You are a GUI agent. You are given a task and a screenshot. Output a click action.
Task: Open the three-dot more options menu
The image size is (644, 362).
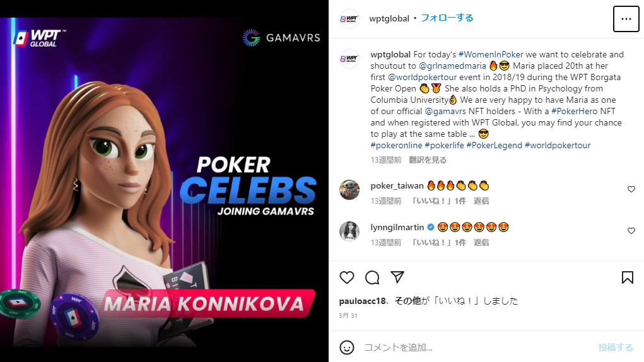click(x=626, y=19)
